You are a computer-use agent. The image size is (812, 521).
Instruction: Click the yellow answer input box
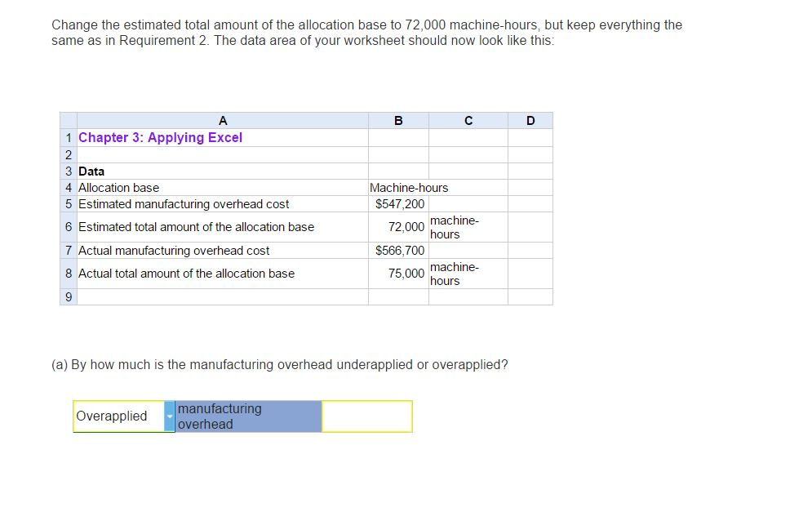point(366,416)
